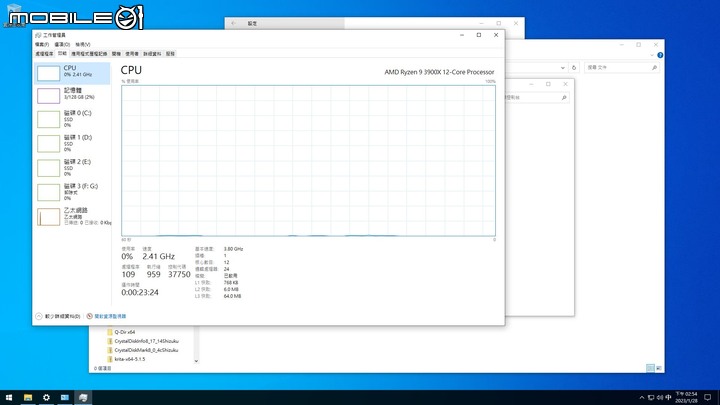The image size is (720, 405).
Task: Click the IME language indicator 中
Action: pyautogui.click(x=668, y=398)
